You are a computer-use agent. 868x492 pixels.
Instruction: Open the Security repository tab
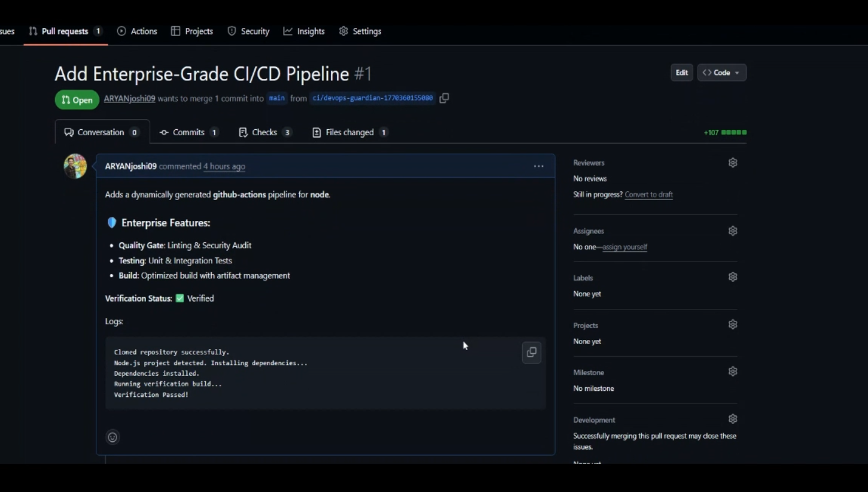tap(248, 31)
